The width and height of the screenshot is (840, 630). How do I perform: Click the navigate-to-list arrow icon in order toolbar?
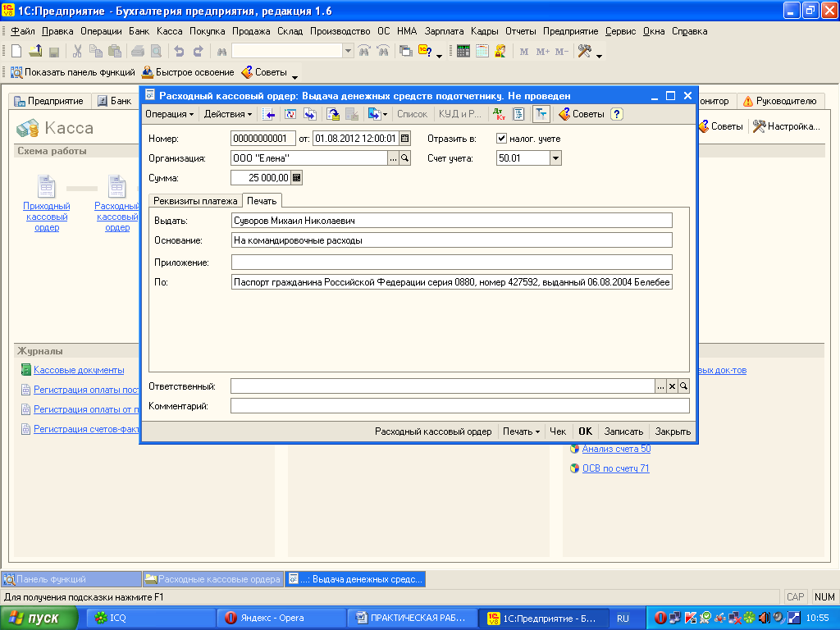269,114
